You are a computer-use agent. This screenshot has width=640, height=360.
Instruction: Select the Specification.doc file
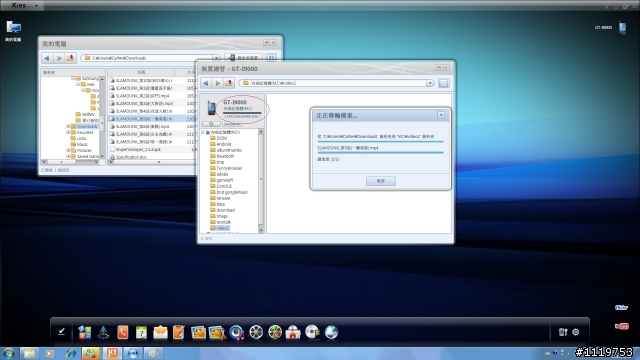click(128, 157)
